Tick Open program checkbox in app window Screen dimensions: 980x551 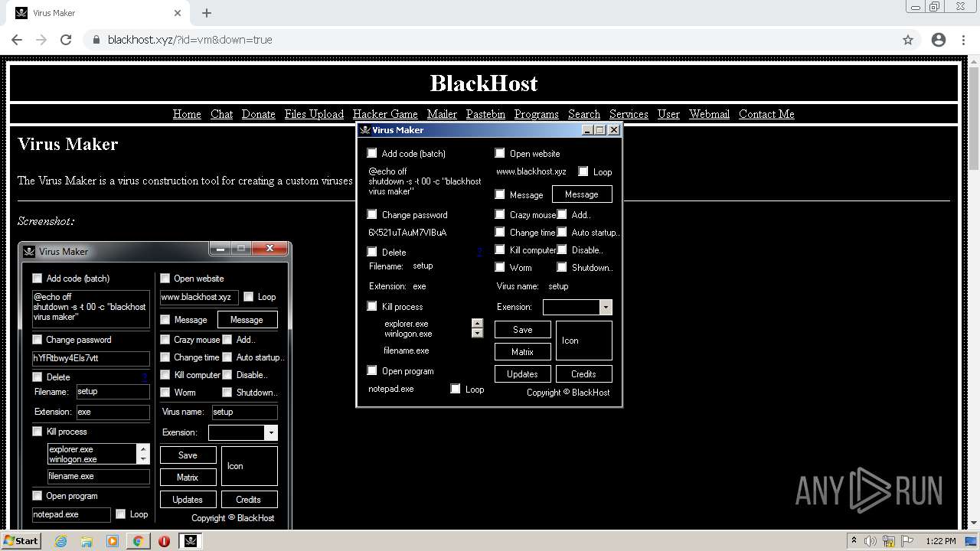(x=372, y=370)
